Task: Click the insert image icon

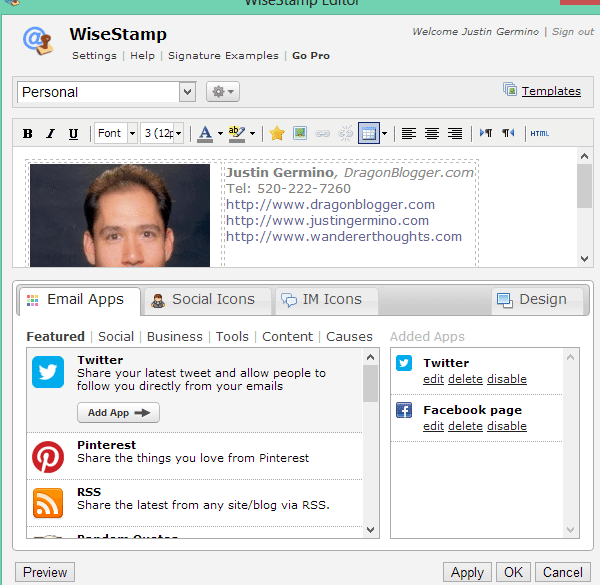Action: tap(300, 133)
